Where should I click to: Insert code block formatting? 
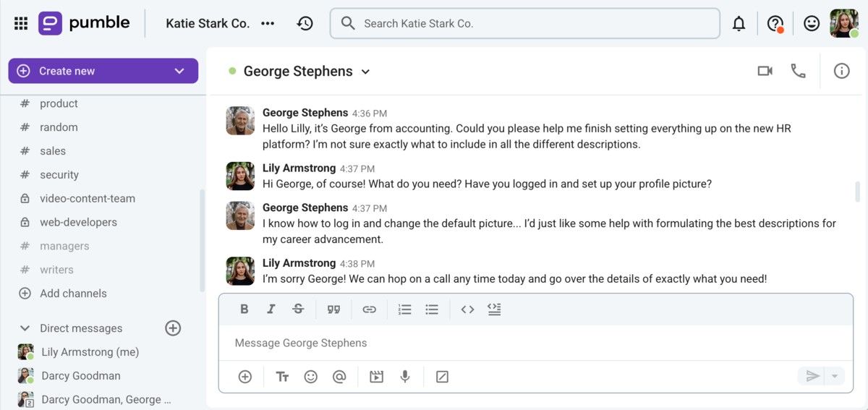pyautogui.click(x=494, y=309)
